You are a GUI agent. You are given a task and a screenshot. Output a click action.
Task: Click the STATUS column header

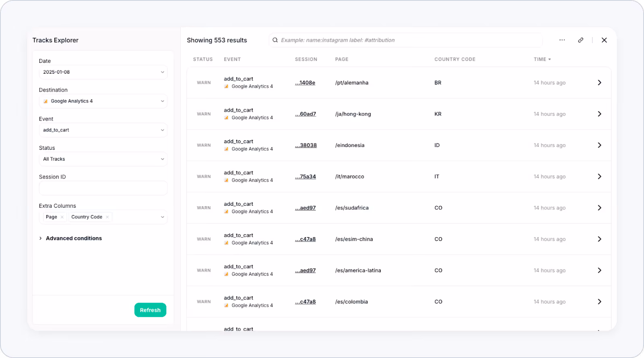point(203,59)
